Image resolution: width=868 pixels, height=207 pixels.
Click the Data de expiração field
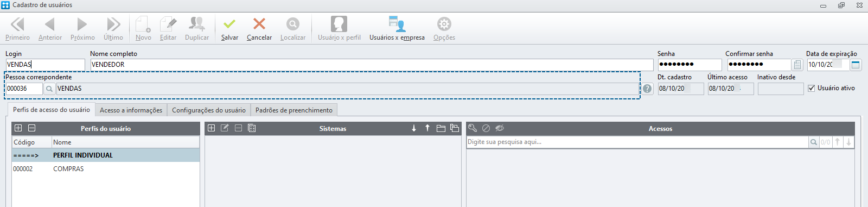click(x=828, y=65)
